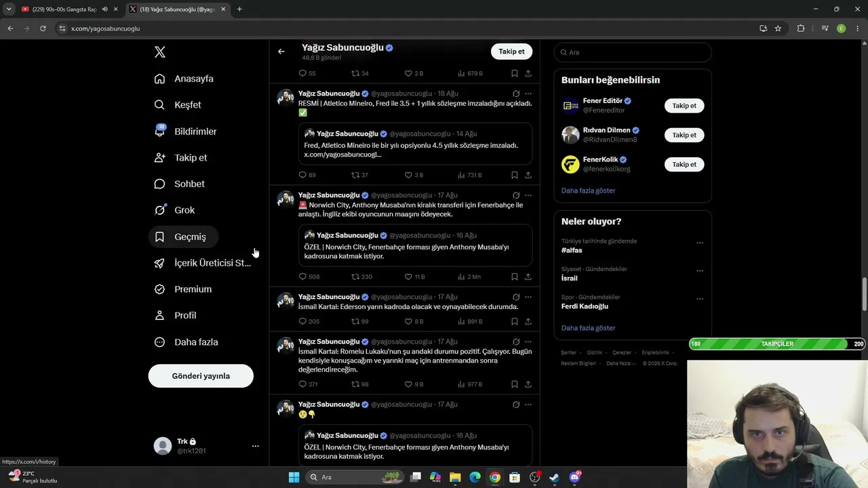Open more options on Atletico Mineiro tweet
868x488 pixels.
click(x=528, y=94)
